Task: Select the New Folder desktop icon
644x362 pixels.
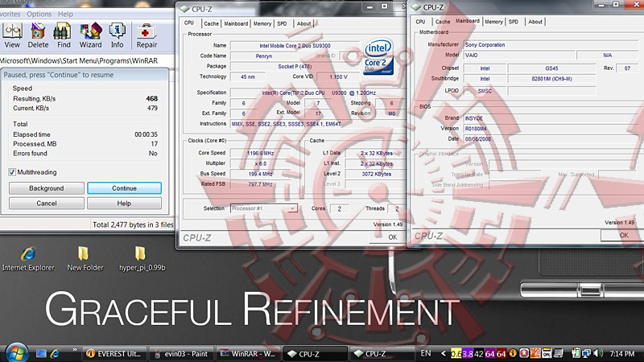Action: click(x=85, y=259)
